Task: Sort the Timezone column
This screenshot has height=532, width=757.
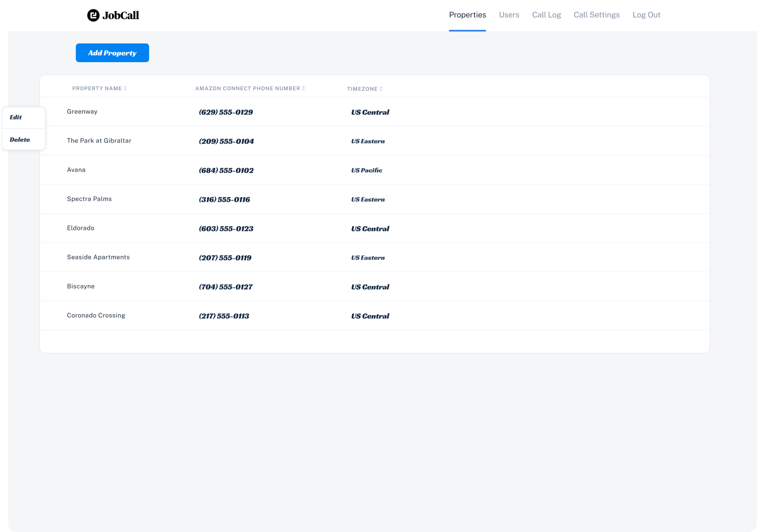Action: point(381,88)
